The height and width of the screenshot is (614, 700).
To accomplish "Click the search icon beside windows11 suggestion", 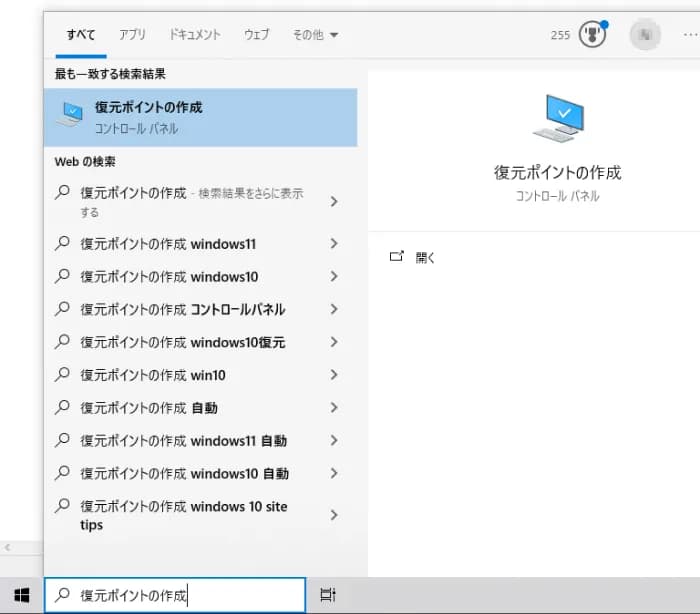I will 62,243.
